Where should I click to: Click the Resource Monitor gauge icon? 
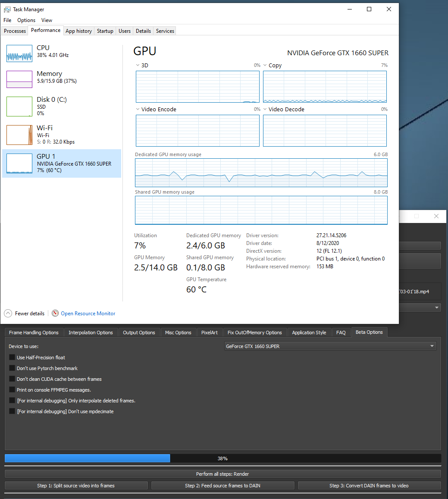coord(55,313)
